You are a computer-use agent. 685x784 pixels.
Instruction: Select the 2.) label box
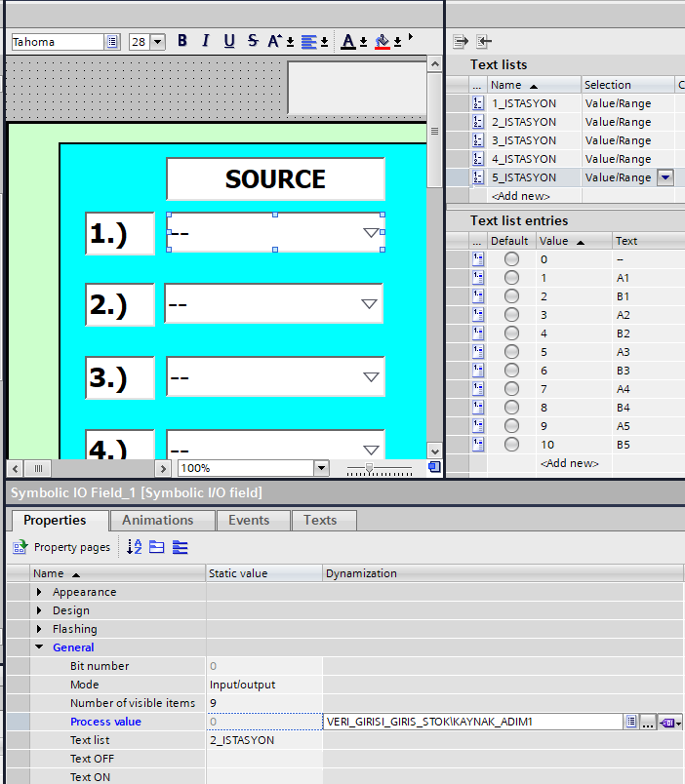120,305
